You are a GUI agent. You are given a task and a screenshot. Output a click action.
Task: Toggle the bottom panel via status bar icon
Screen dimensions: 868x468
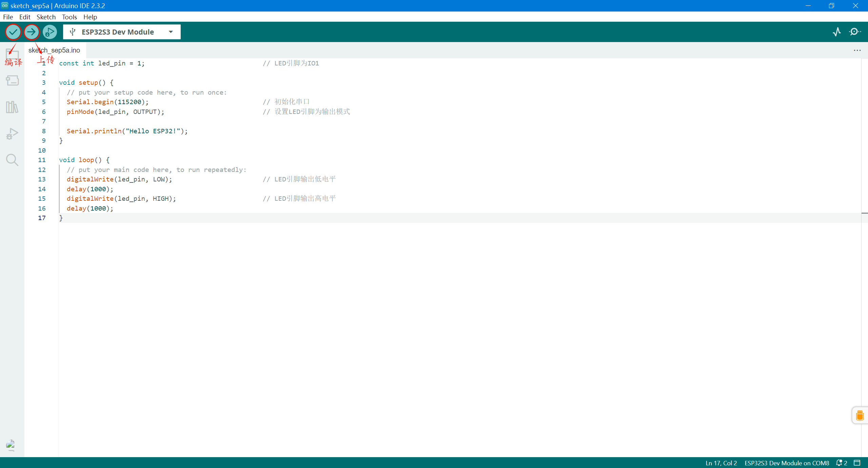tap(857, 463)
